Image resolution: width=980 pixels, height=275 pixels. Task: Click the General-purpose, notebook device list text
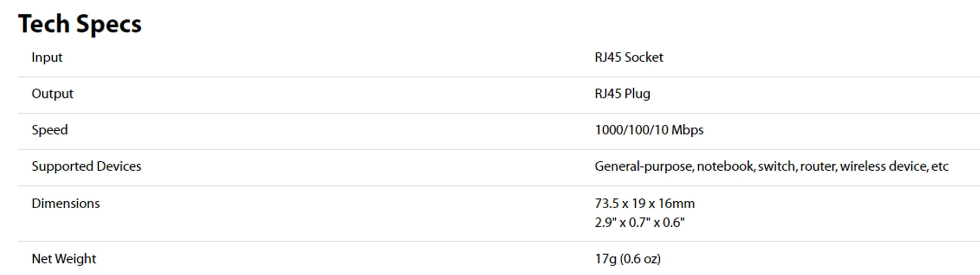772,166
